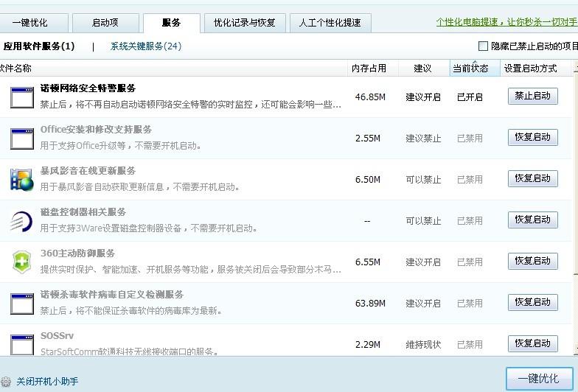
Task: Select the 诺顿网络安全特警服务 title text
Action: (88, 88)
